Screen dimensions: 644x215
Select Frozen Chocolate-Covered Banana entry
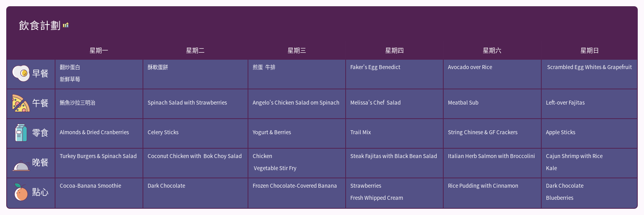[294, 186]
